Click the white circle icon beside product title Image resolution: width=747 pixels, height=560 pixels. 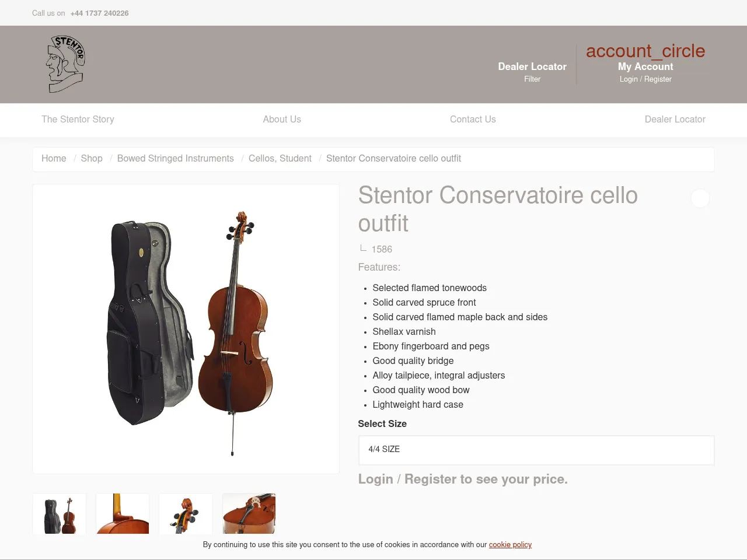700,198
